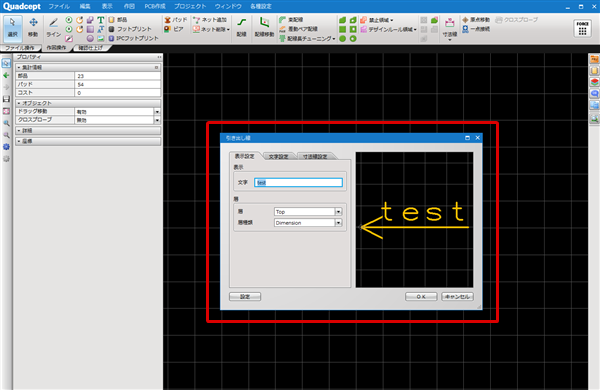Select the 移動 (Move) tool

[33, 27]
